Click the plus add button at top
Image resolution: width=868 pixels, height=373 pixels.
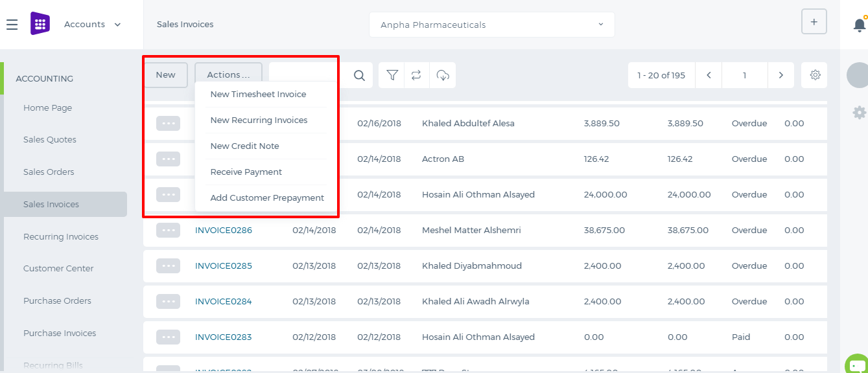coord(814,22)
